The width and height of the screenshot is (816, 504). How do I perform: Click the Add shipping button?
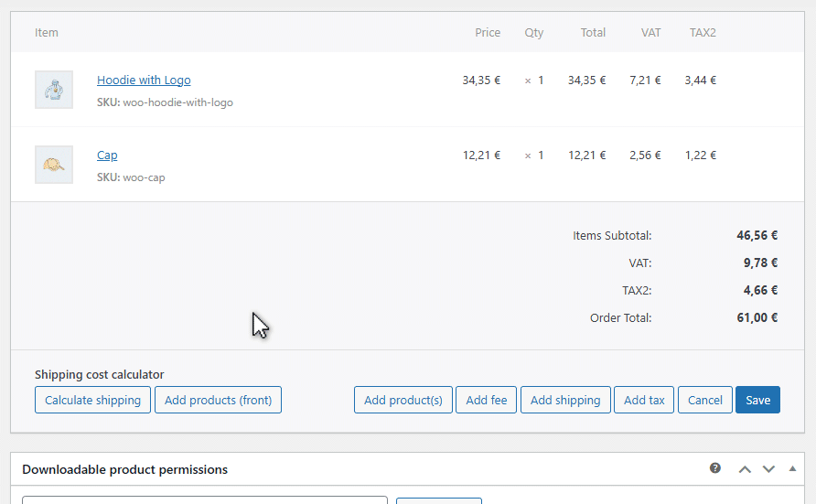[x=565, y=400]
